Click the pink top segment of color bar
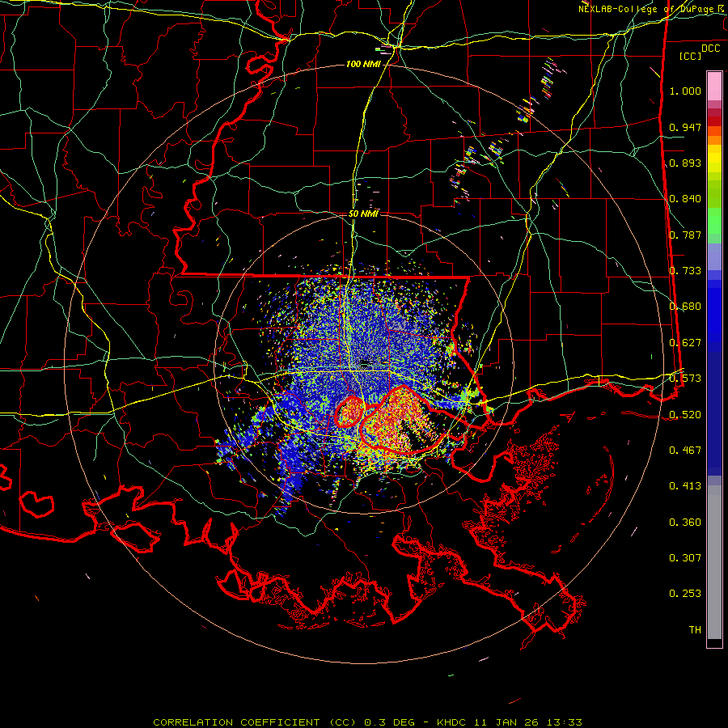Viewport: 728px width, 728px height. point(714,86)
